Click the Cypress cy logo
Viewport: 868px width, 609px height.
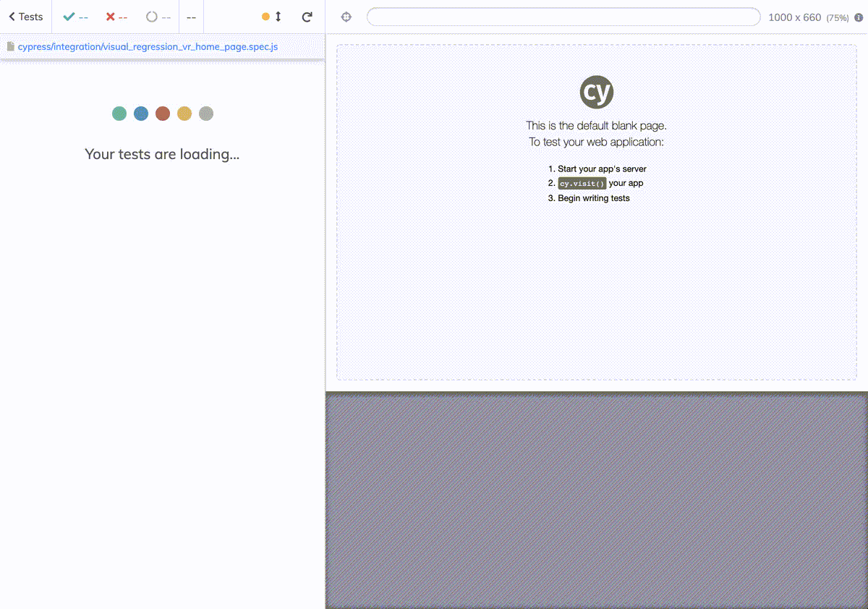pyautogui.click(x=597, y=92)
